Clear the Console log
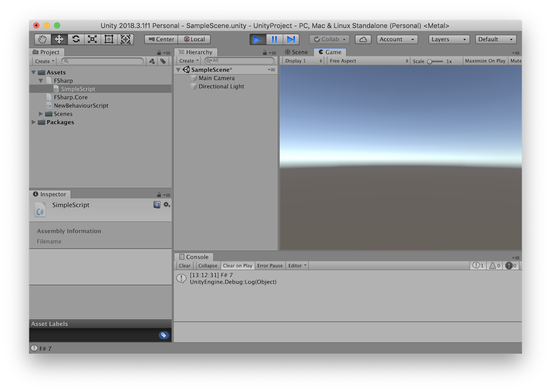Viewport: 551px width, 392px height. [x=185, y=265]
